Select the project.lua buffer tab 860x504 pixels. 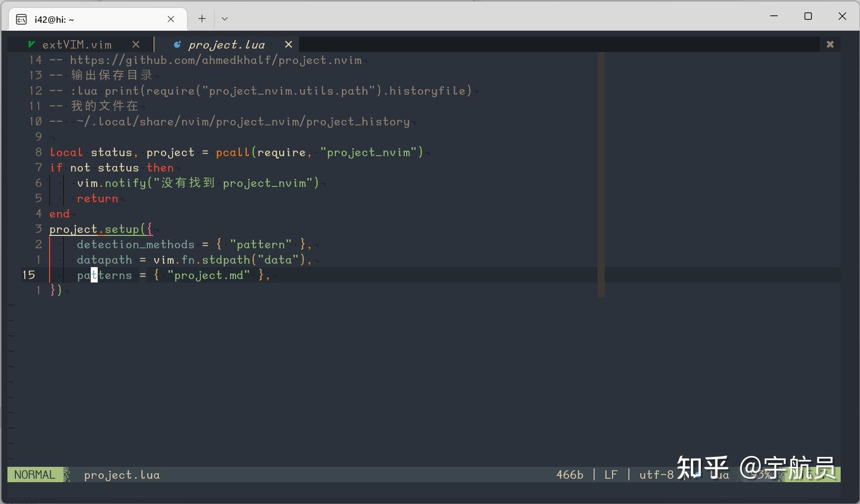(x=226, y=44)
